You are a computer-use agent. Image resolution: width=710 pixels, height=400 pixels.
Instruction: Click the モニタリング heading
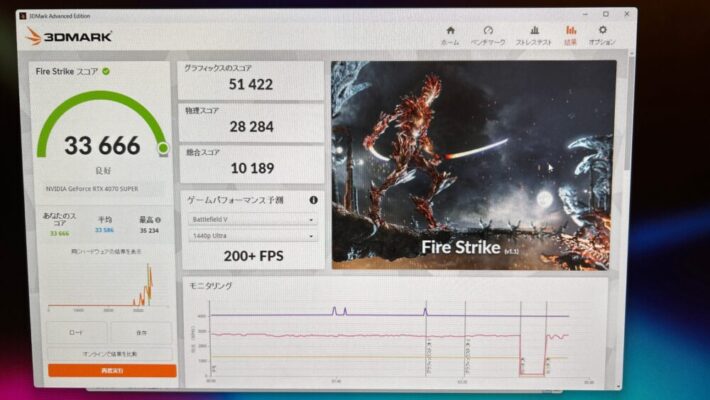point(211,285)
